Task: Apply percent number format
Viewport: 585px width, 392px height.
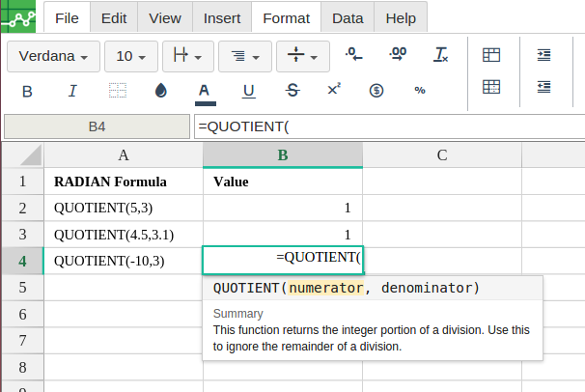Action: click(x=420, y=91)
